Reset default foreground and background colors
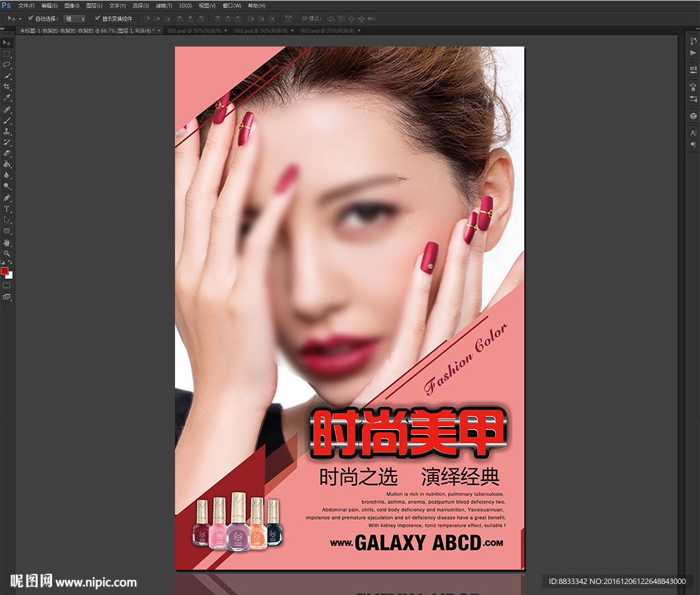Image resolution: width=700 pixels, height=595 pixels. tap(3, 263)
